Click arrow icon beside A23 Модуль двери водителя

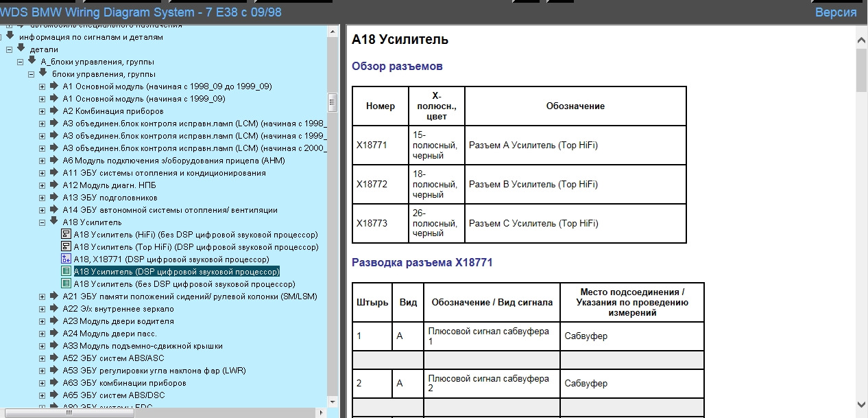(53, 321)
